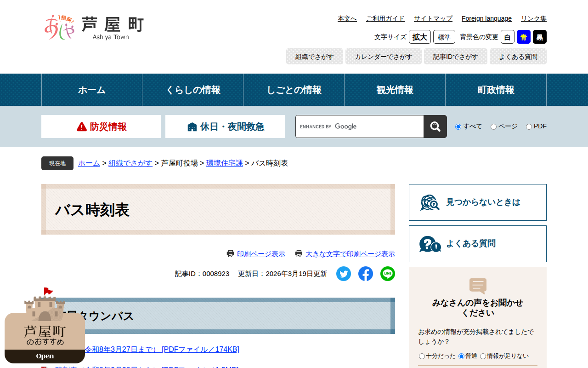Share page on Twitter

coord(344,274)
